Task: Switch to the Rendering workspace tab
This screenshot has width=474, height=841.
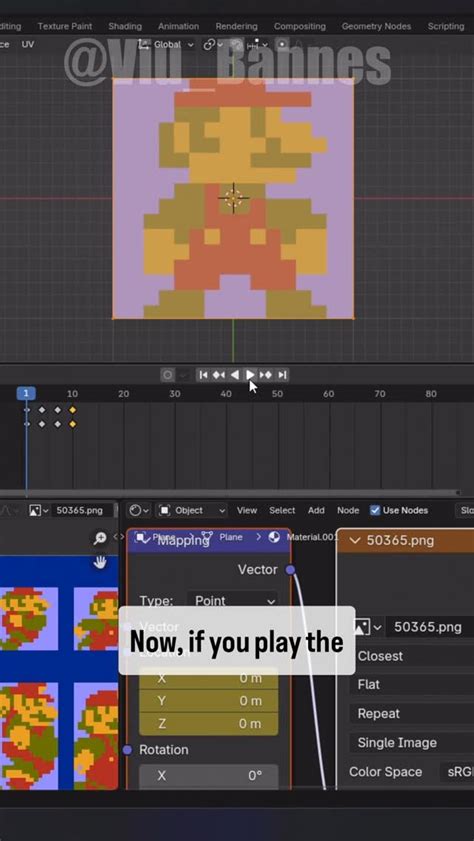Action: pyautogui.click(x=236, y=26)
